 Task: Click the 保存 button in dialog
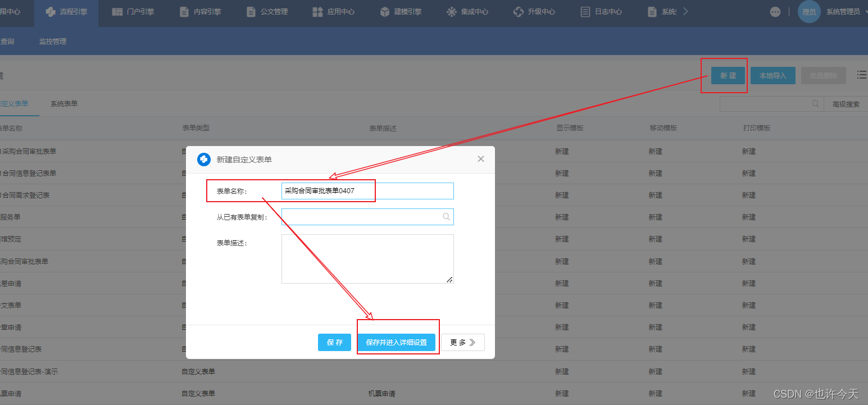pyautogui.click(x=334, y=342)
